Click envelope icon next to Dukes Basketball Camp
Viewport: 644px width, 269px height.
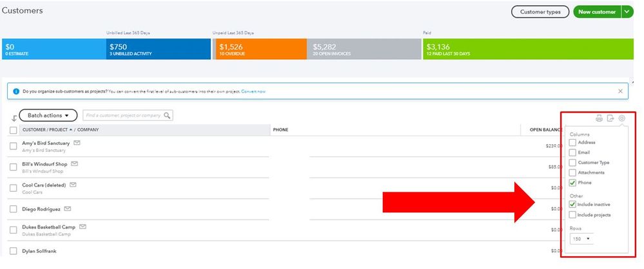83,227
